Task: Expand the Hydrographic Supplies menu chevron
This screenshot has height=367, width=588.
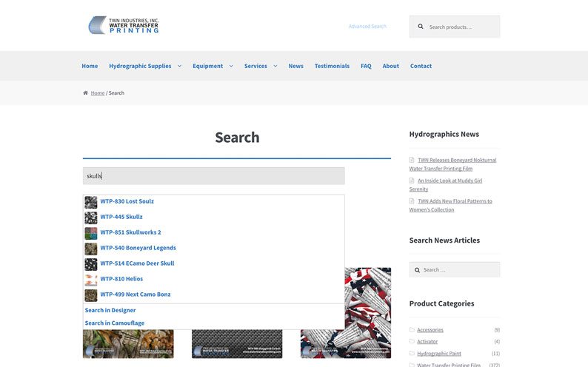Action: click(179, 66)
